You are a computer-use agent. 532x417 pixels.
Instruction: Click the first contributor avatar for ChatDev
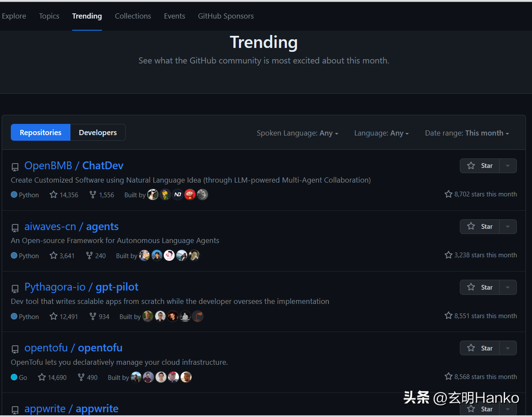pos(153,195)
